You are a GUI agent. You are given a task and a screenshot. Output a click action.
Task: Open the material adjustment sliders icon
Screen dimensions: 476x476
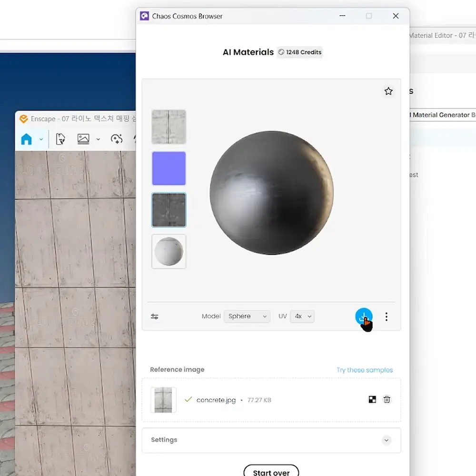pyautogui.click(x=155, y=317)
